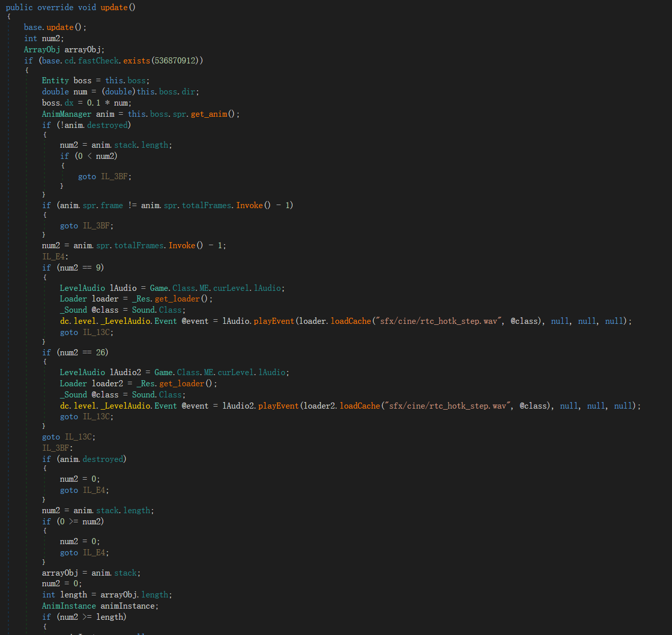The height and width of the screenshot is (635, 672).
Task: Click the 'ArrayObj' type in the declaration
Action: [x=42, y=50]
